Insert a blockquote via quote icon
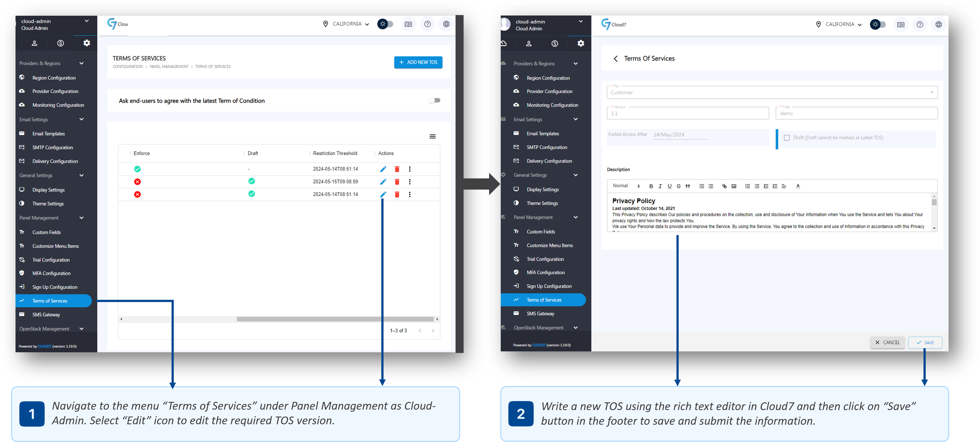 (x=688, y=186)
